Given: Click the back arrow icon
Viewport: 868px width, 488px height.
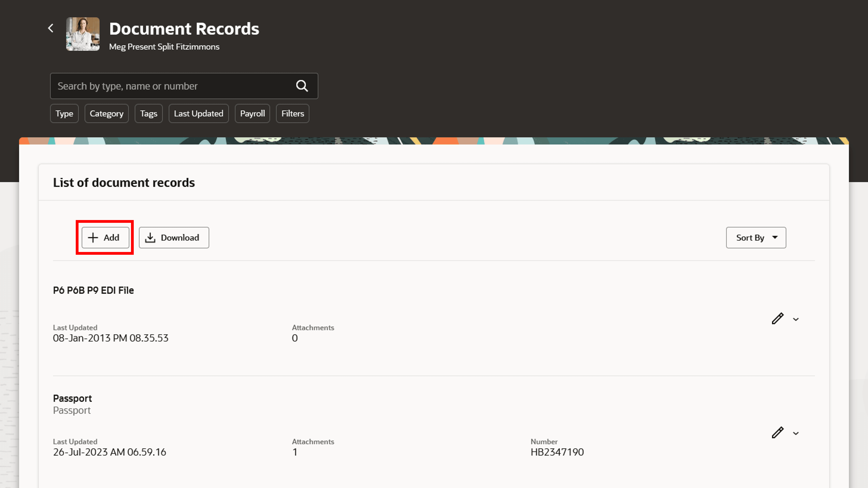Looking at the screenshot, I should point(51,28).
